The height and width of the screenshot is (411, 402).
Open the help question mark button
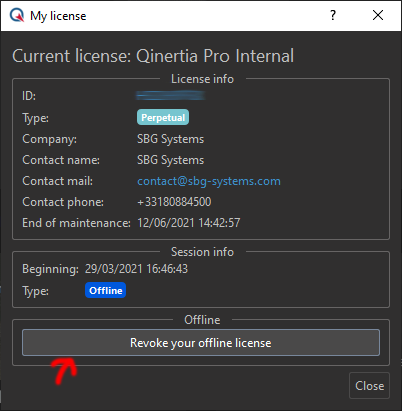(x=333, y=15)
